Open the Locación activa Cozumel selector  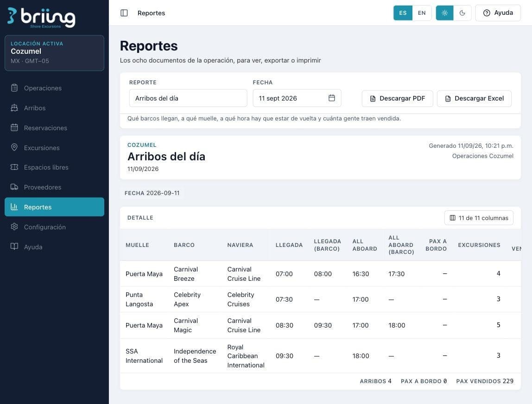tap(54, 53)
